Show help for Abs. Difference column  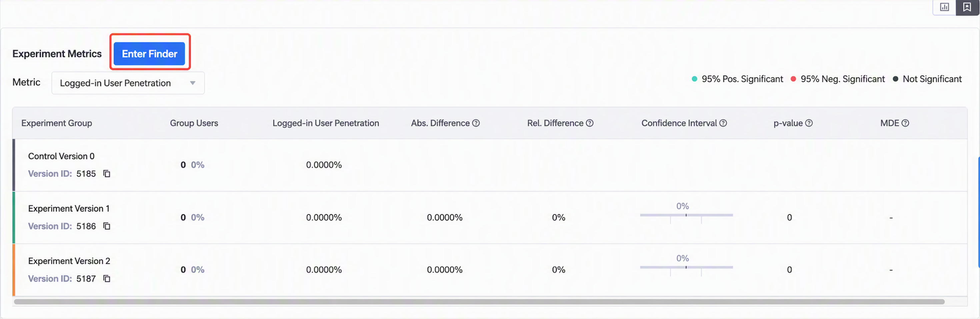click(x=476, y=123)
